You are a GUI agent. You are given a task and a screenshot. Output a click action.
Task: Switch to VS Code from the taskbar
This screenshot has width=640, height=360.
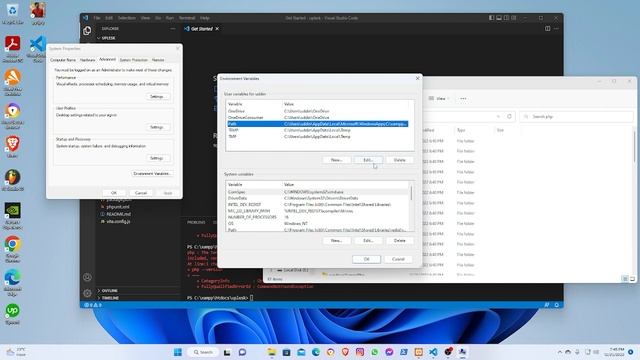click(x=433, y=352)
